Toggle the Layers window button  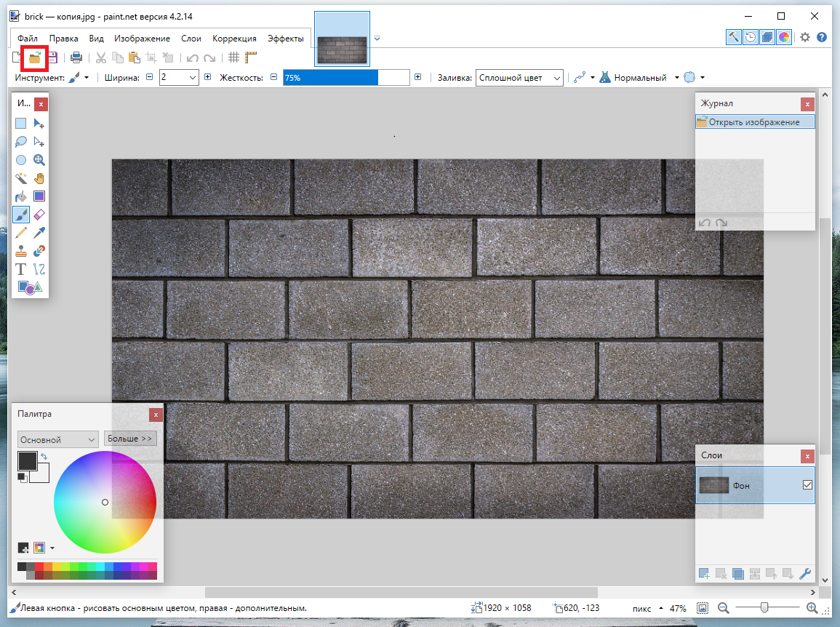click(x=767, y=38)
